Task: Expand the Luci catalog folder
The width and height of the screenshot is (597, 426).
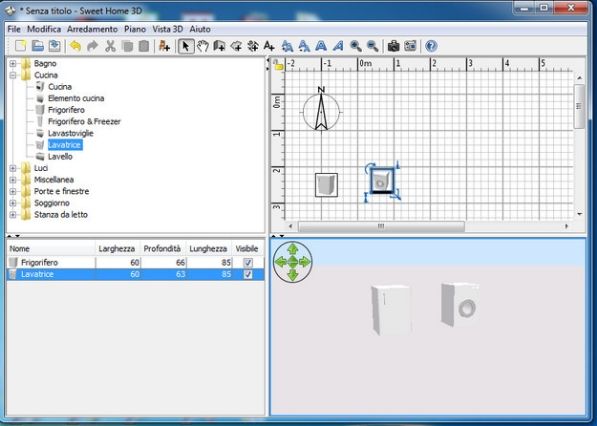Action: click(x=13, y=168)
